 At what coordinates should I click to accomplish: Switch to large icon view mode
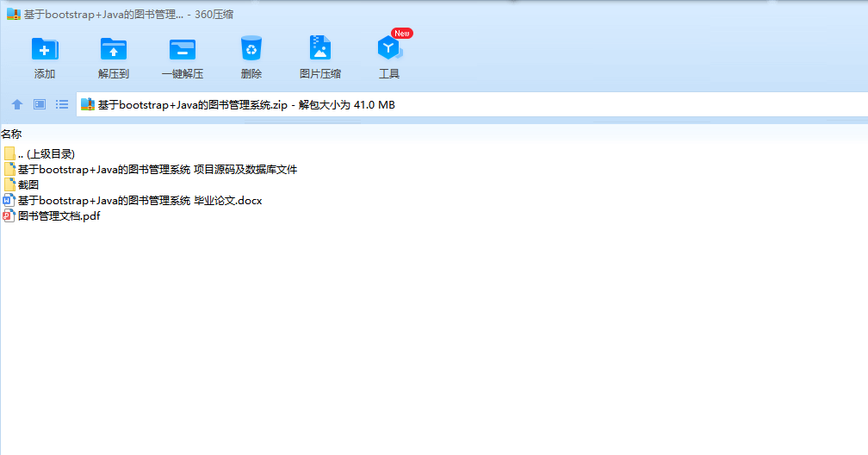click(40, 104)
